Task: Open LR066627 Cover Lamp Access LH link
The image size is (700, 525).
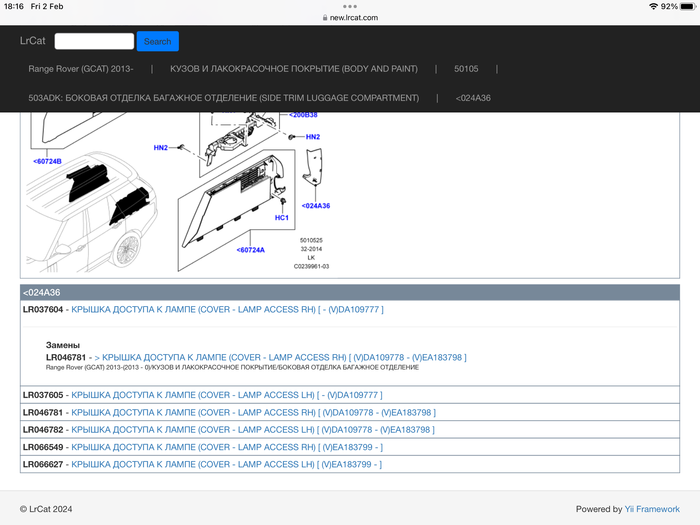Action: 226,464
